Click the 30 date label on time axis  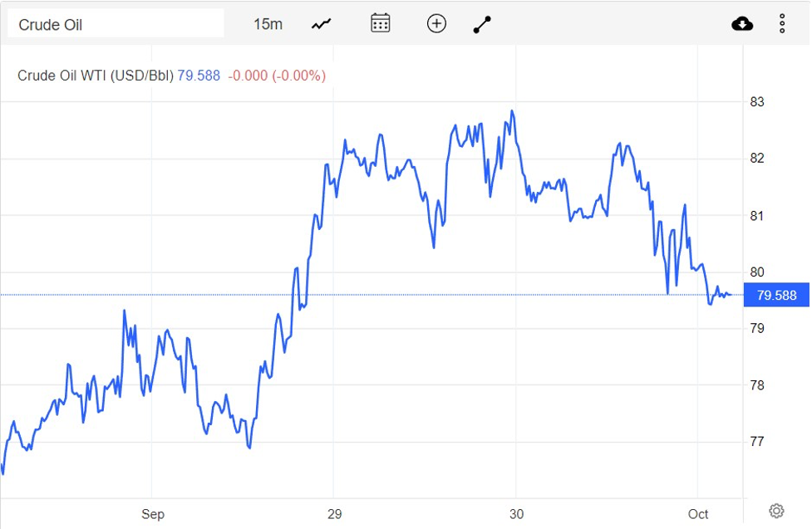[516, 514]
